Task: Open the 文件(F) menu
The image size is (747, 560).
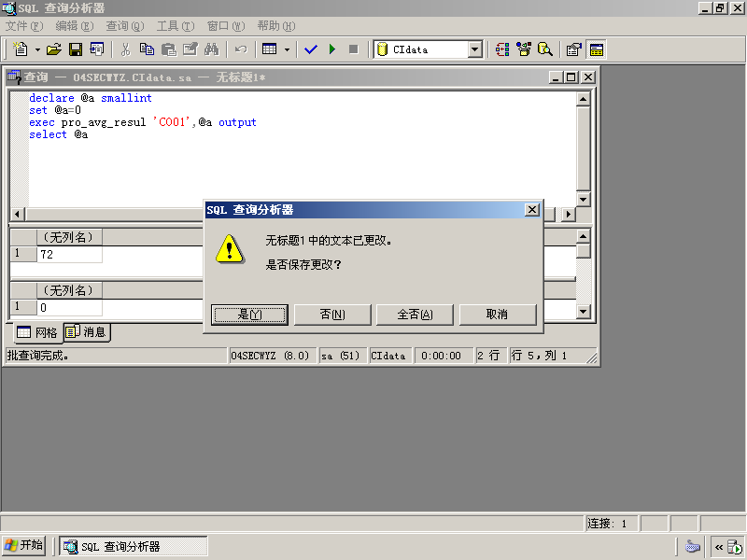Action: [x=24, y=26]
